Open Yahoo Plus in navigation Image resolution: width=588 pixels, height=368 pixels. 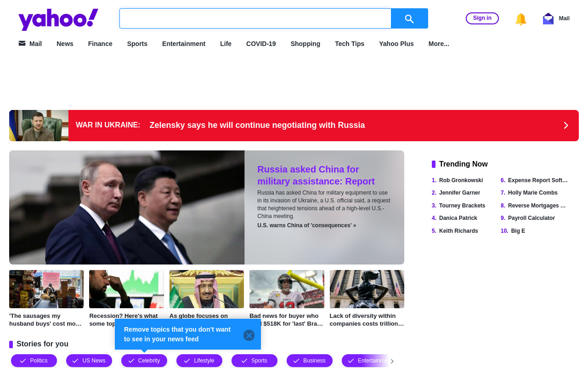pyautogui.click(x=396, y=44)
